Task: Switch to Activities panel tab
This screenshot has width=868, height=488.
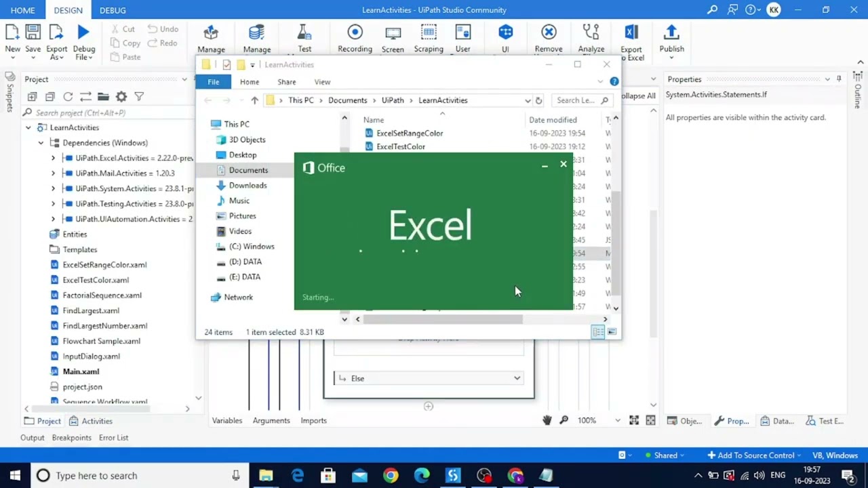Action: point(90,421)
